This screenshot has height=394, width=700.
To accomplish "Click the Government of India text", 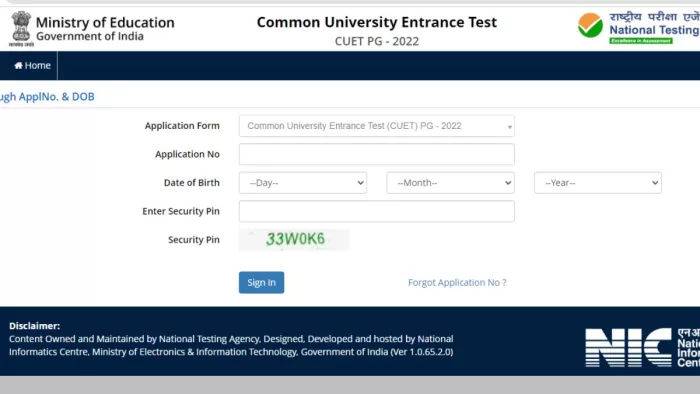I will [x=90, y=37].
